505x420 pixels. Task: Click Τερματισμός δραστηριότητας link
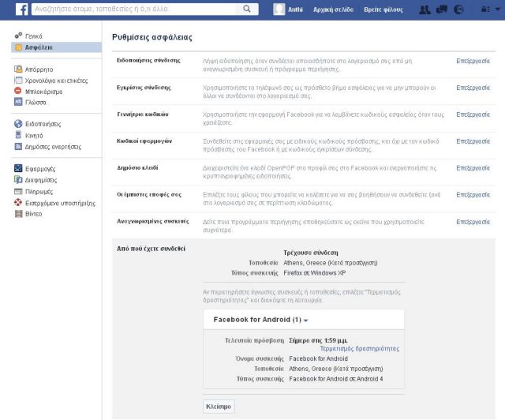click(360, 348)
